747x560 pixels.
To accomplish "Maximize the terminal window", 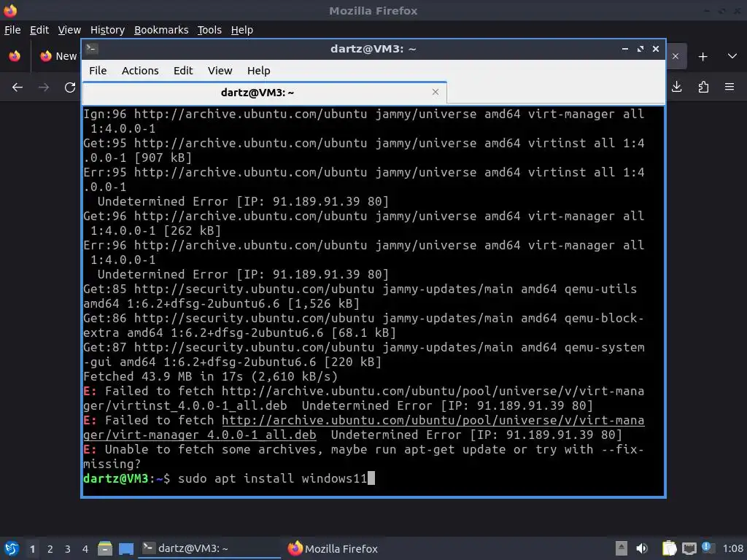I will tap(640, 49).
